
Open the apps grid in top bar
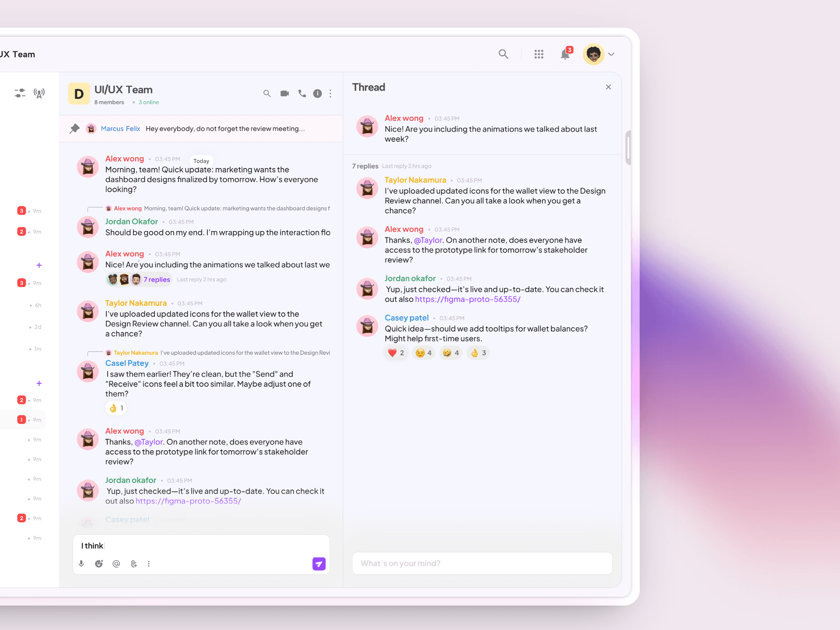click(x=539, y=54)
